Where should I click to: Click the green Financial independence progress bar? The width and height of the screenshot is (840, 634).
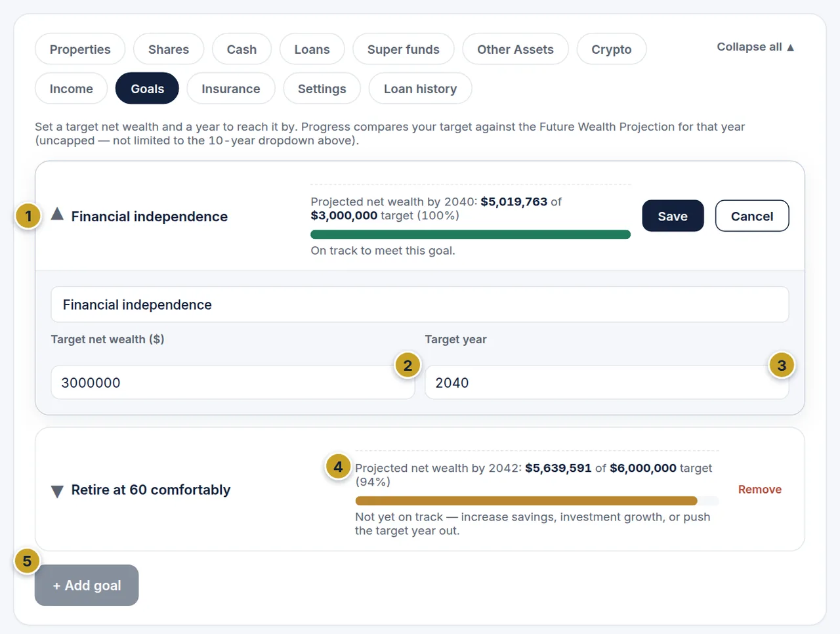tap(471, 234)
